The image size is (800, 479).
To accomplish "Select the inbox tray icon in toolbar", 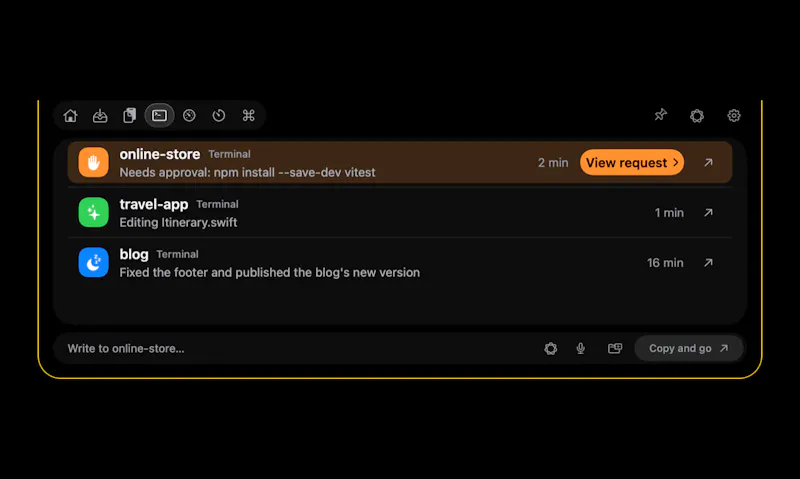I will pyautogui.click(x=100, y=116).
